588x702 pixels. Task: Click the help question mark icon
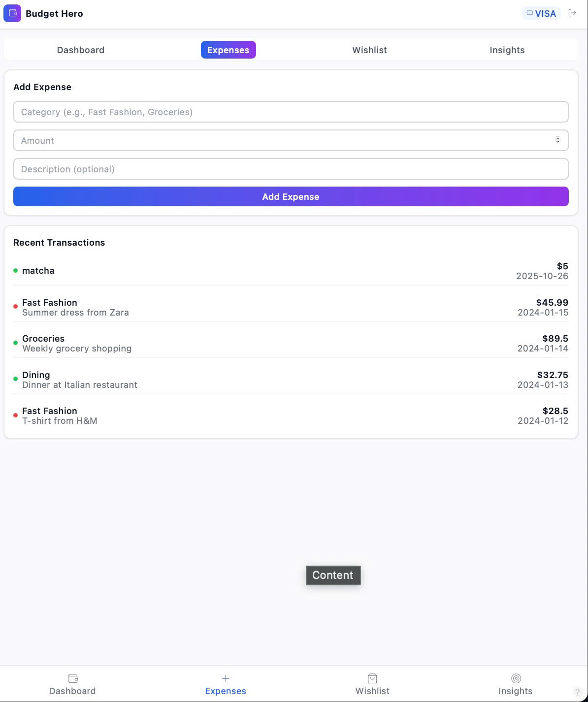click(x=578, y=692)
